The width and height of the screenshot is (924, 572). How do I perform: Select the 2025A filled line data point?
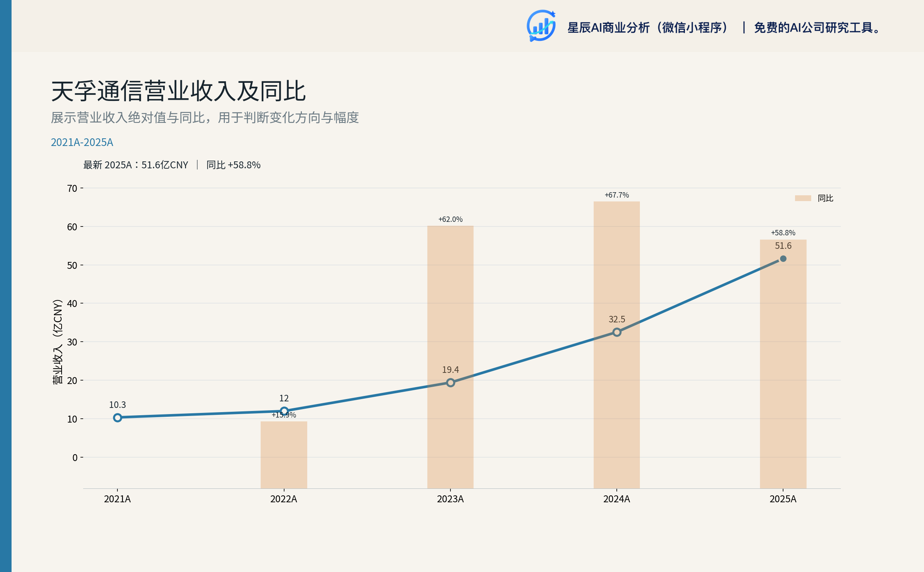pyautogui.click(x=783, y=259)
